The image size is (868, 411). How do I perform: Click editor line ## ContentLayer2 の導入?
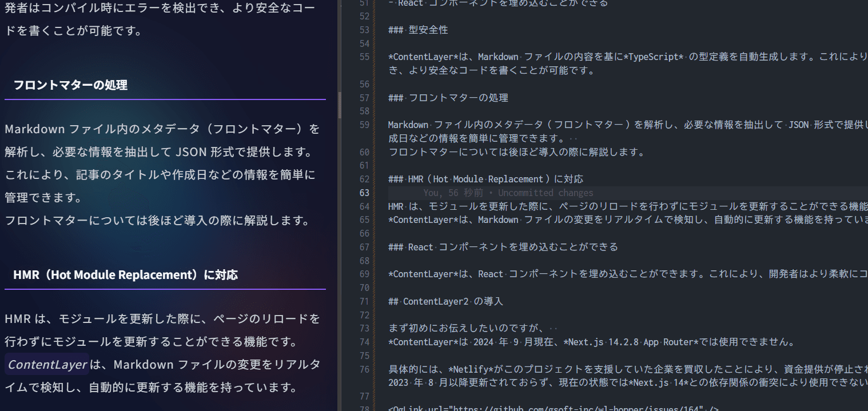445,302
